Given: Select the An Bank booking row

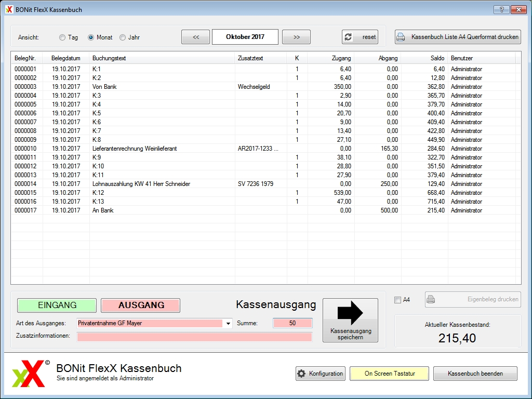Looking at the screenshot, I should pos(263,210).
